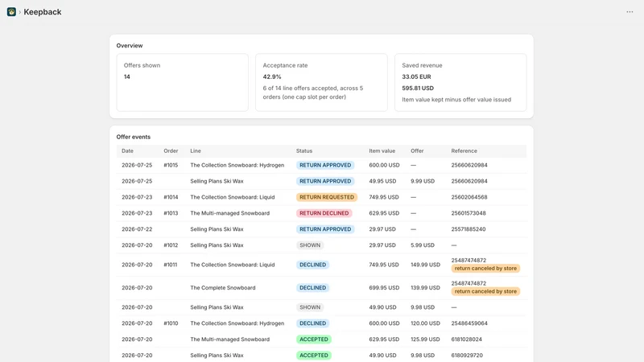The image size is (644, 362).
Task: Click order number #1011
Action: tap(171, 265)
